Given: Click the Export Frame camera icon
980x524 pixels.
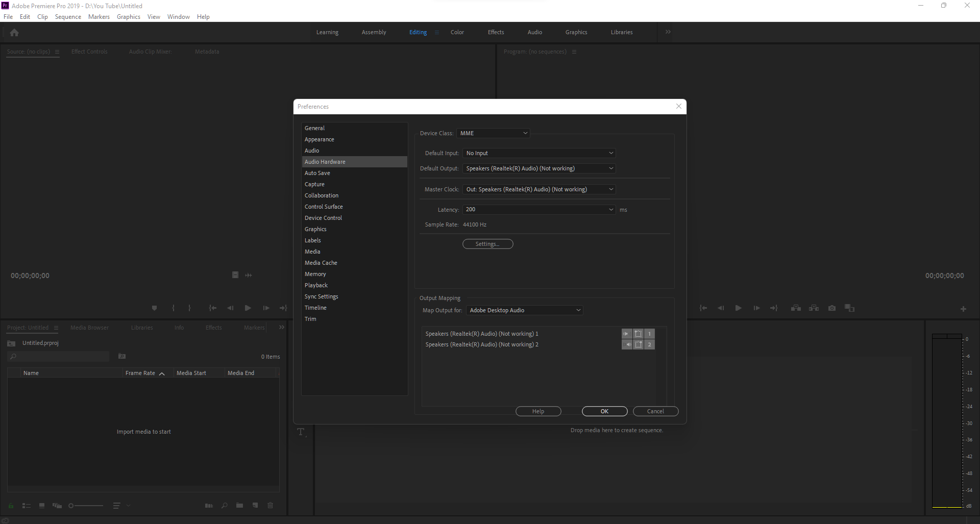Looking at the screenshot, I should coord(832,308).
